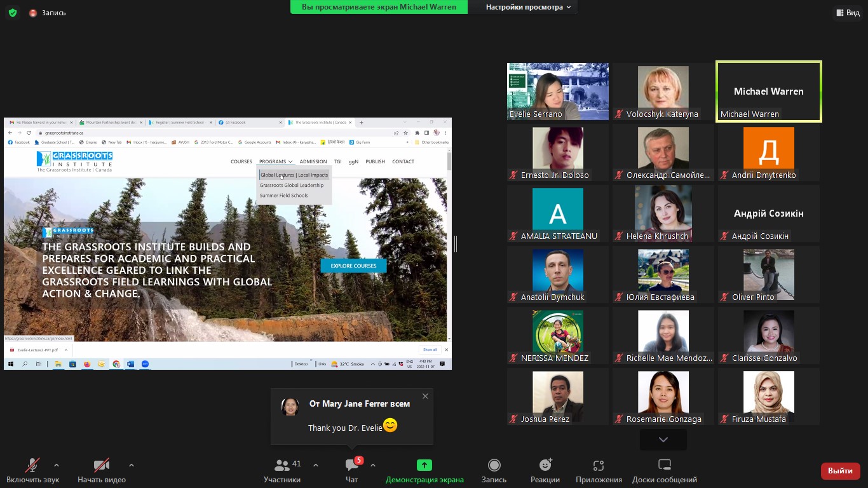Select Michael Warren's video tile
The image size is (868, 488).
click(x=768, y=91)
